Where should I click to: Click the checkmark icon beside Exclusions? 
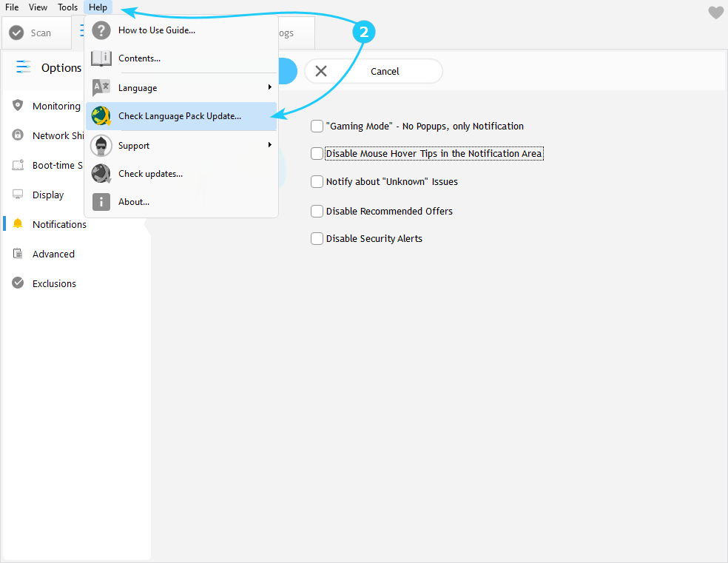[18, 283]
